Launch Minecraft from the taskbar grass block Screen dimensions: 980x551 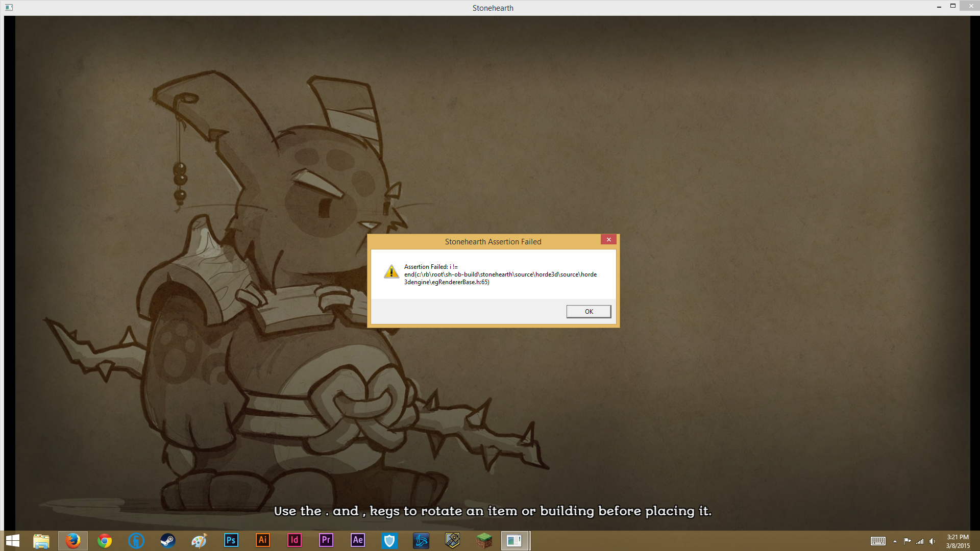click(x=484, y=541)
